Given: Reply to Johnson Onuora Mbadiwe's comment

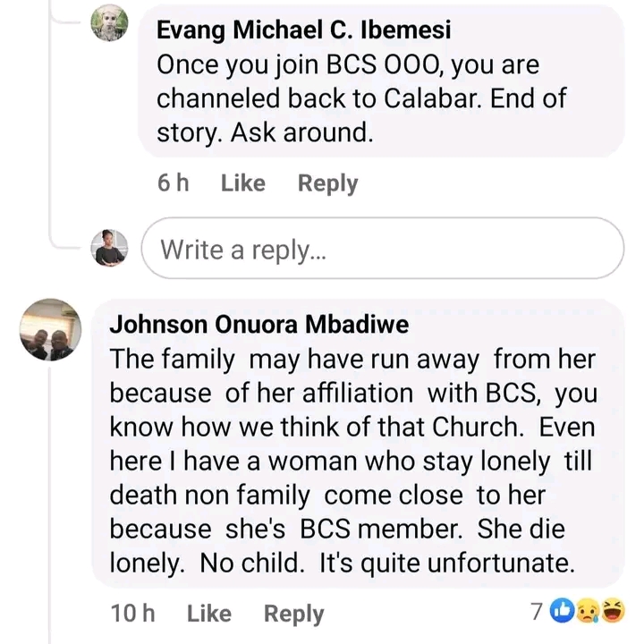Looking at the screenshot, I should [x=293, y=614].
